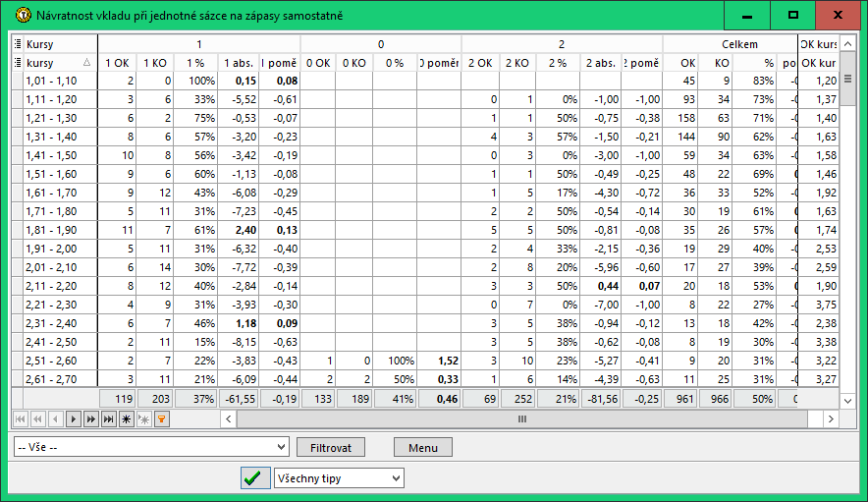Click the '2 KO' column header
This screenshot has width=868, height=502.
[517, 63]
